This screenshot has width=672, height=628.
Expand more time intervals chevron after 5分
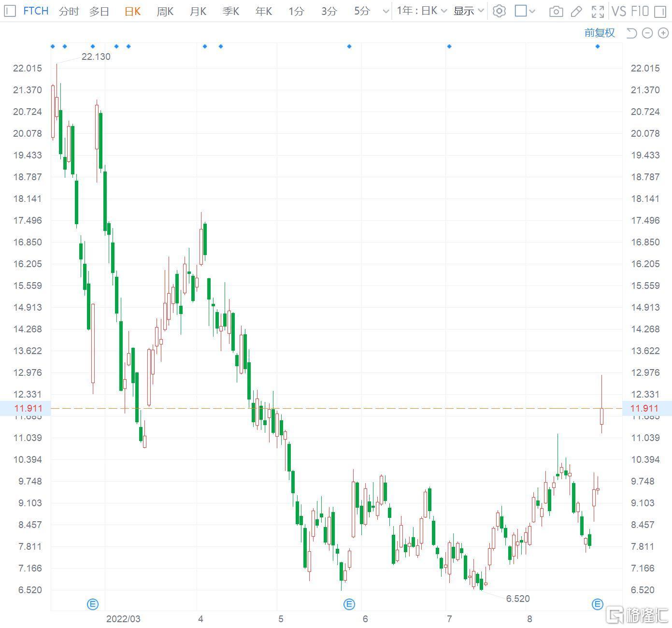[x=386, y=11]
